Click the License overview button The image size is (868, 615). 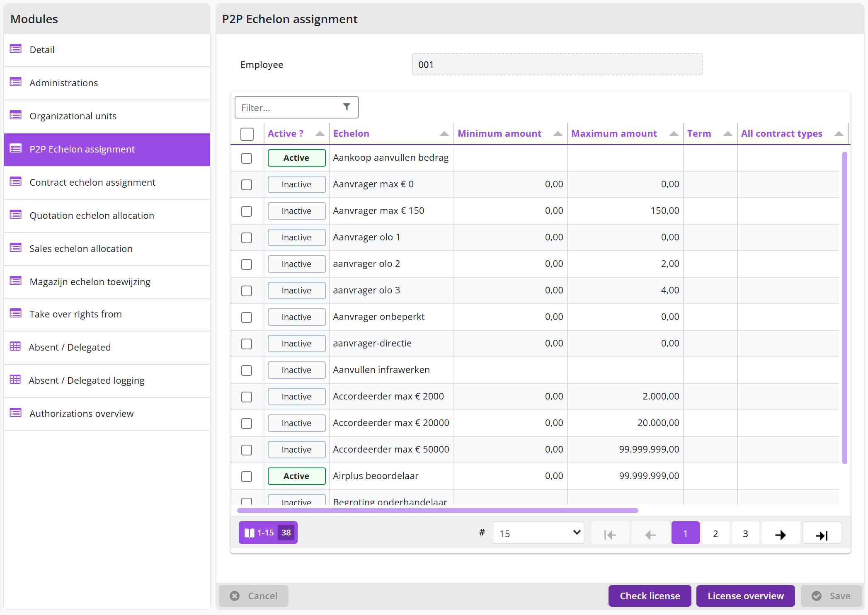click(745, 596)
